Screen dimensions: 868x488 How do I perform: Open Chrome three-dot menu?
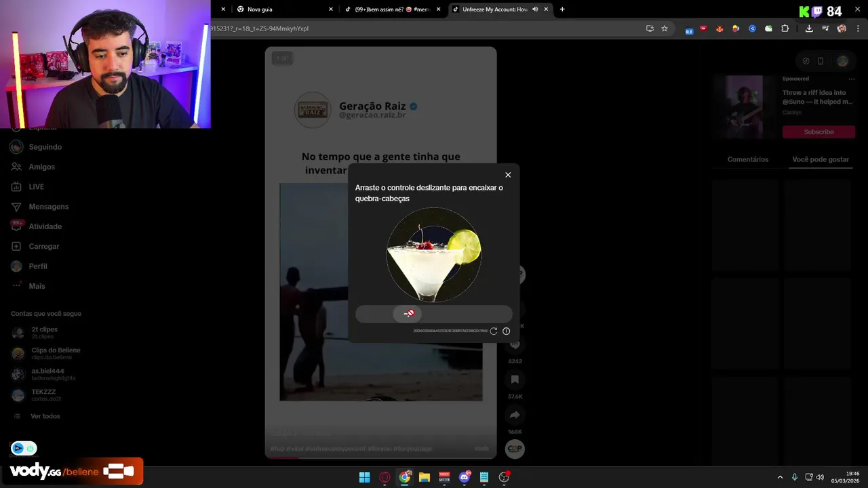(859, 28)
